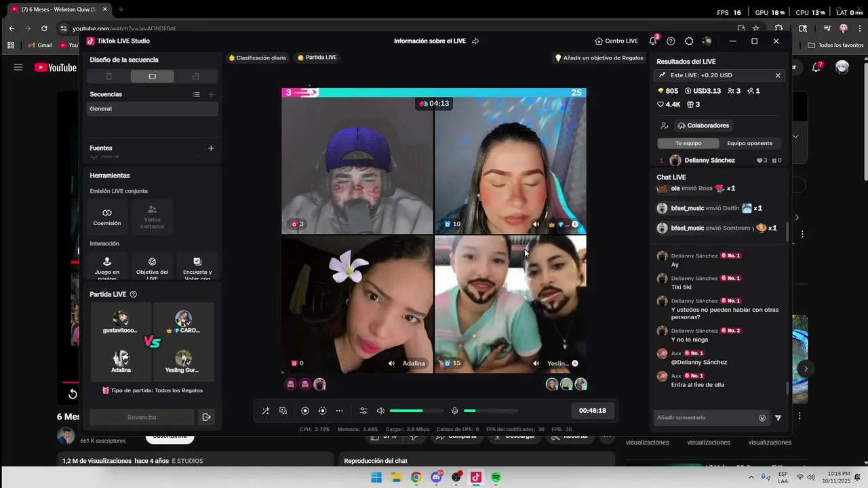Image resolution: width=868 pixels, height=488 pixels.
Task: Open the three-dots more options menu
Action: 339,411
